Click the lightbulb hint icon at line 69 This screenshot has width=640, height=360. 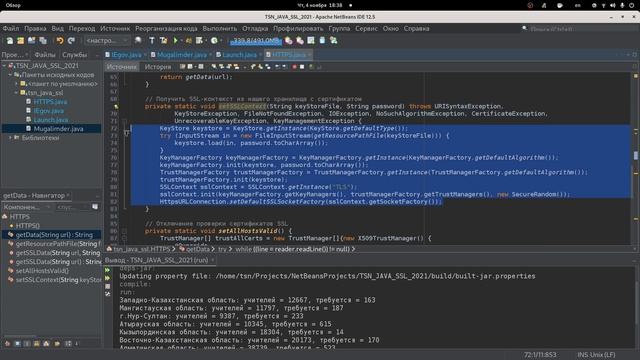[116, 107]
